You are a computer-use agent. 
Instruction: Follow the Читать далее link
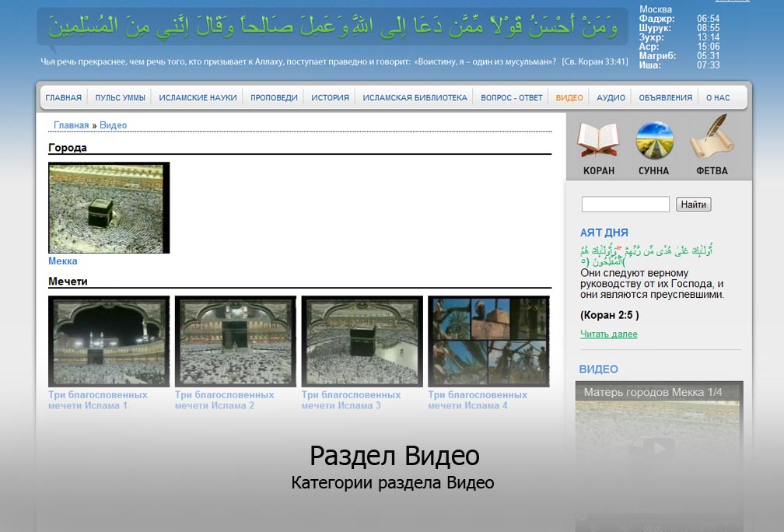pos(608,334)
